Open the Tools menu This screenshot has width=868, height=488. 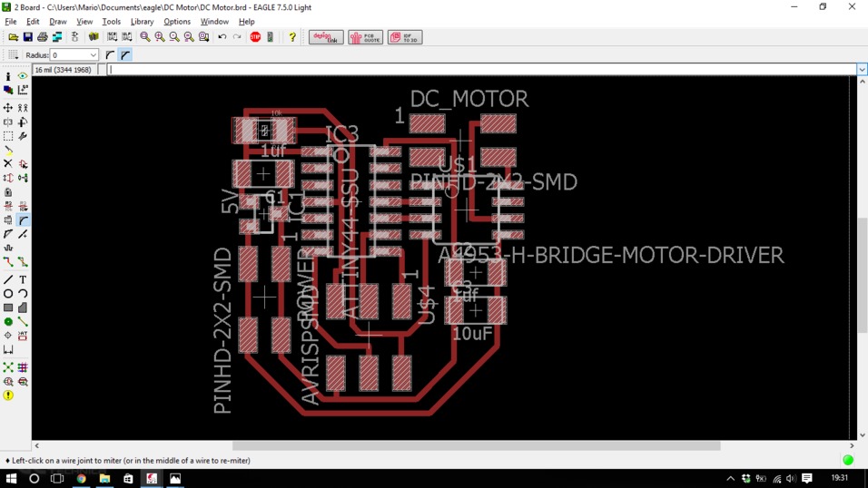112,22
